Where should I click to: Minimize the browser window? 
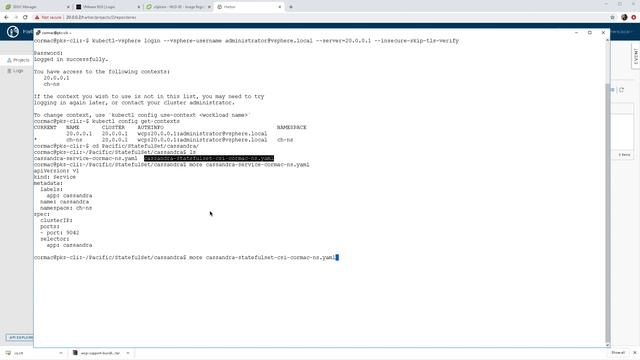[x=606, y=4]
